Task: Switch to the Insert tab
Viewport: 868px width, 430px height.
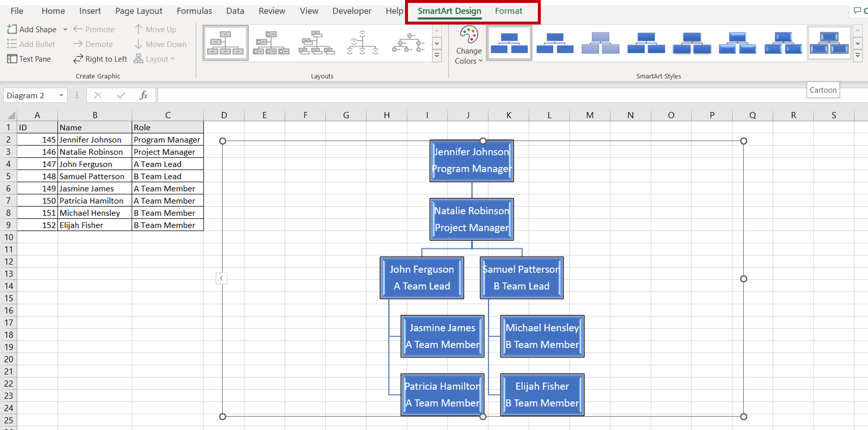Action: pyautogui.click(x=90, y=11)
